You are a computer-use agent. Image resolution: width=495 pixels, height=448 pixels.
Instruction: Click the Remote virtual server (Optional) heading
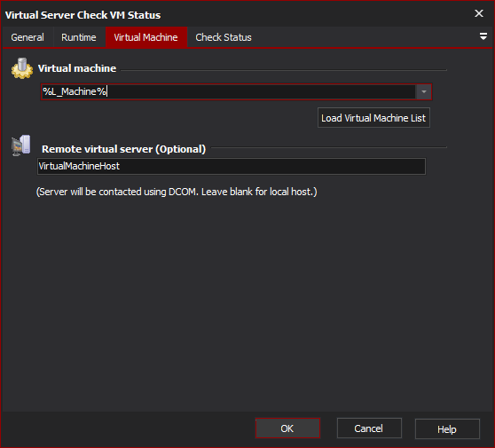[x=123, y=149]
